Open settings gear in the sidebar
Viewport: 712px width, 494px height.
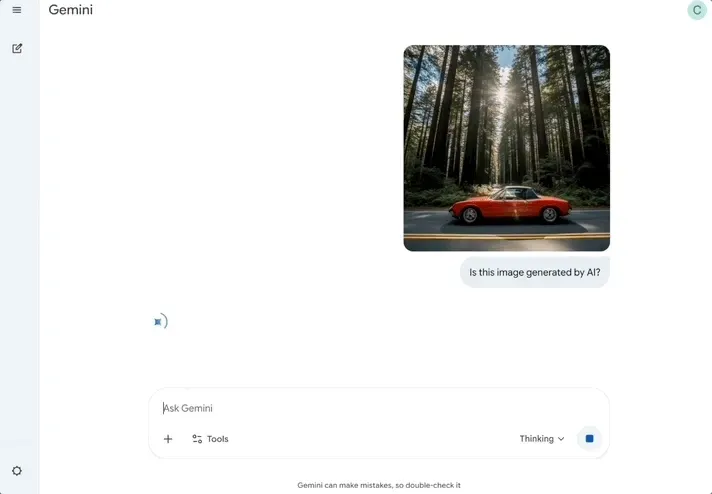click(17, 471)
